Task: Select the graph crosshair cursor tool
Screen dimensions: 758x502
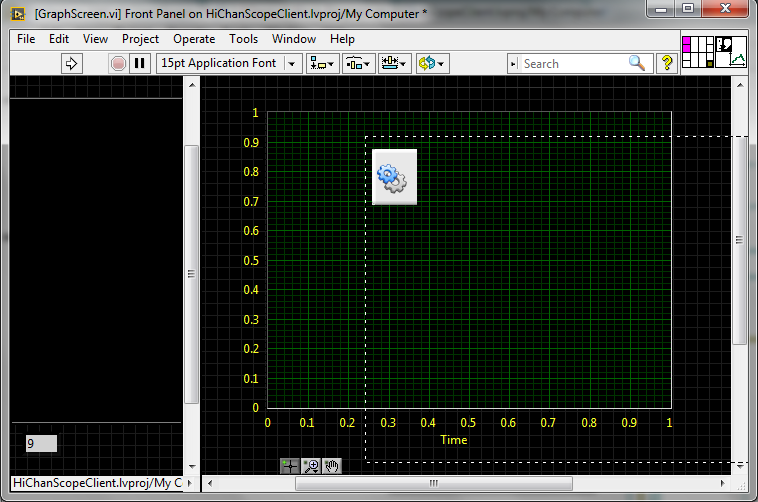Action: pyautogui.click(x=289, y=465)
